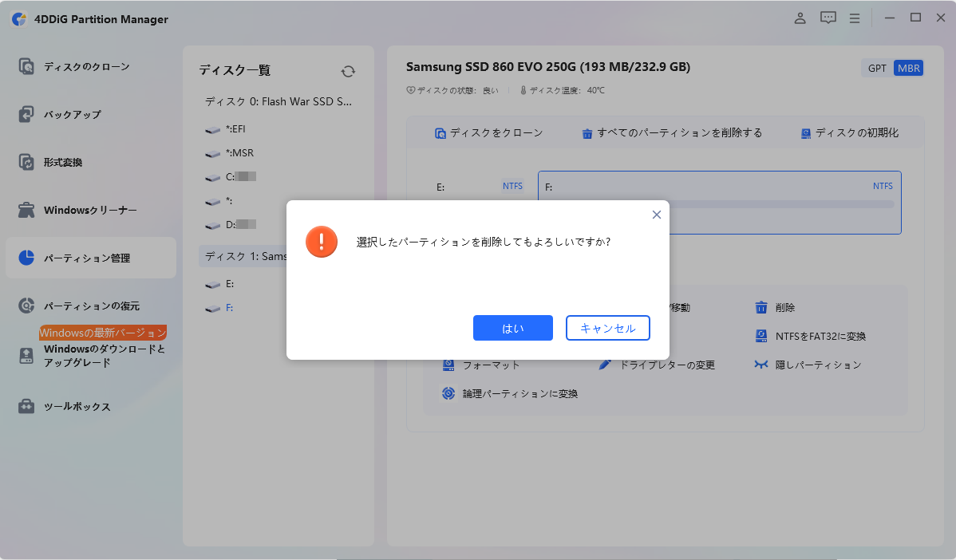Click the partition recovery icon
This screenshot has height=560, width=956.
pos(26,306)
